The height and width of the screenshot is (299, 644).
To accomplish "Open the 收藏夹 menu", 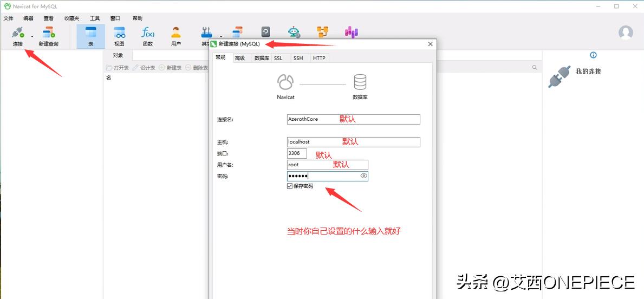I will (72, 18).
